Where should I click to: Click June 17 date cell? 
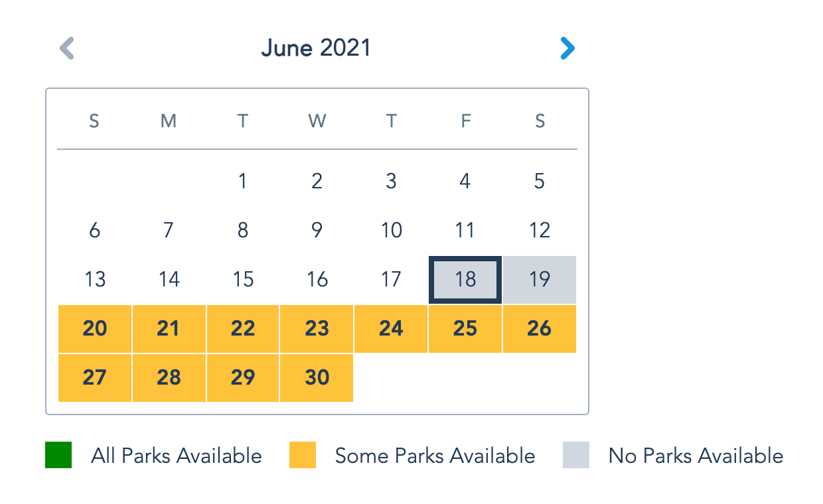coord(391,280)
